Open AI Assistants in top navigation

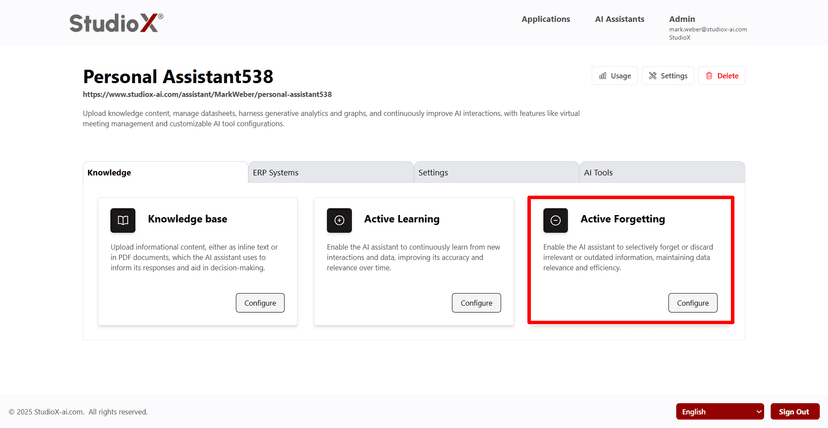pos(619,19)
